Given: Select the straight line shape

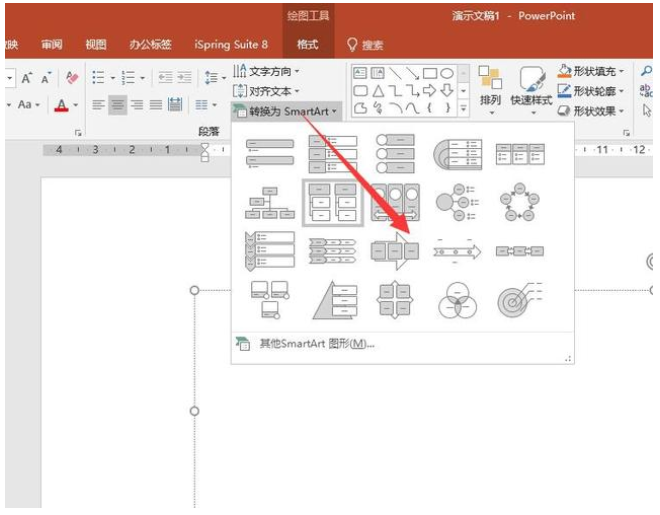Looking at the screenshot, I should (x=395, y=73).
